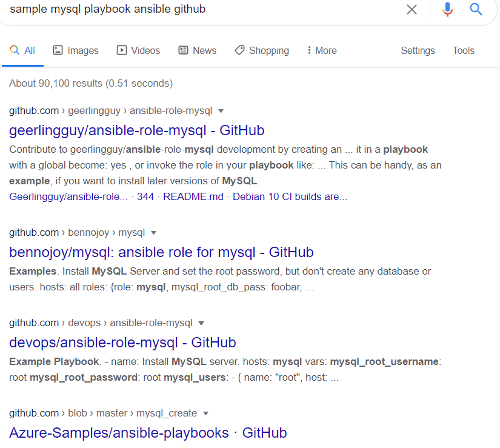
Task: Click the snippet starting Examples. Install MySQL
Action: (x=220, y=279)
